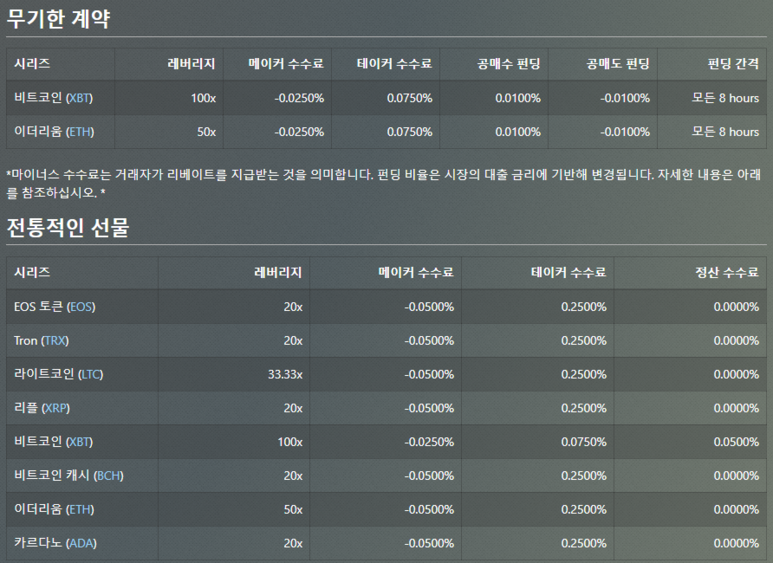Image resolution: width=773 pixels, height=563 pixels.
Task: Click the 0.0000% settlement fee in the EOS 토큰 row
Action: [736, 307]
